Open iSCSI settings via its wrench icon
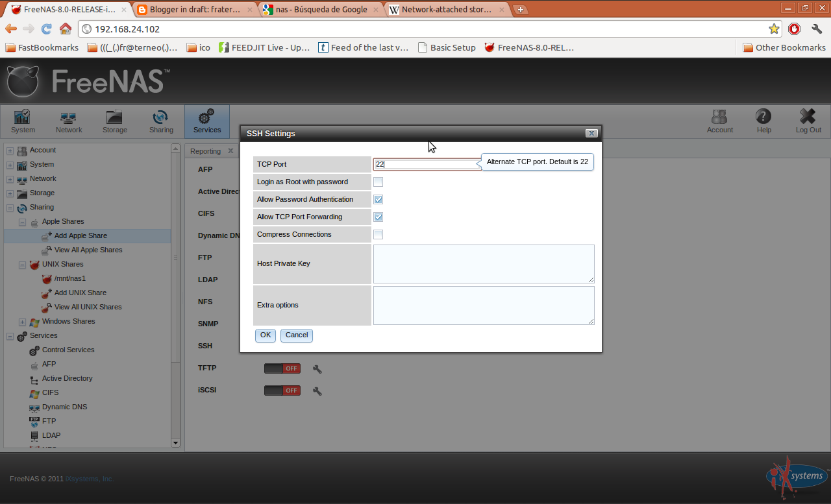 pyautogui.click(x=316, y=390)
